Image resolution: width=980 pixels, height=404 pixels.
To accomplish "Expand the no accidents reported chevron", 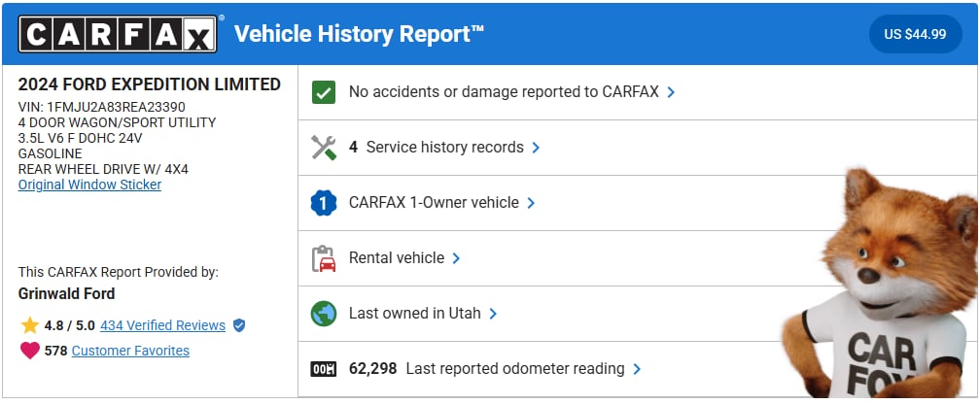I will [x=671, y=92].
